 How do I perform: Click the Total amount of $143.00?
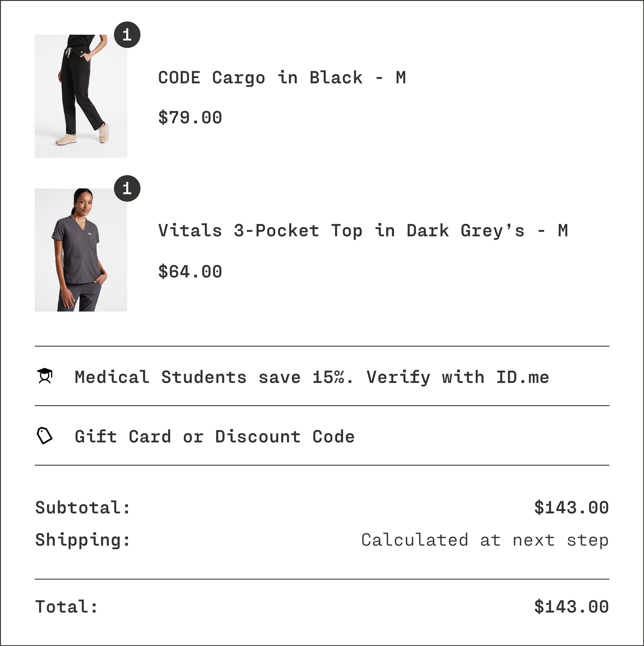point(571,607)
